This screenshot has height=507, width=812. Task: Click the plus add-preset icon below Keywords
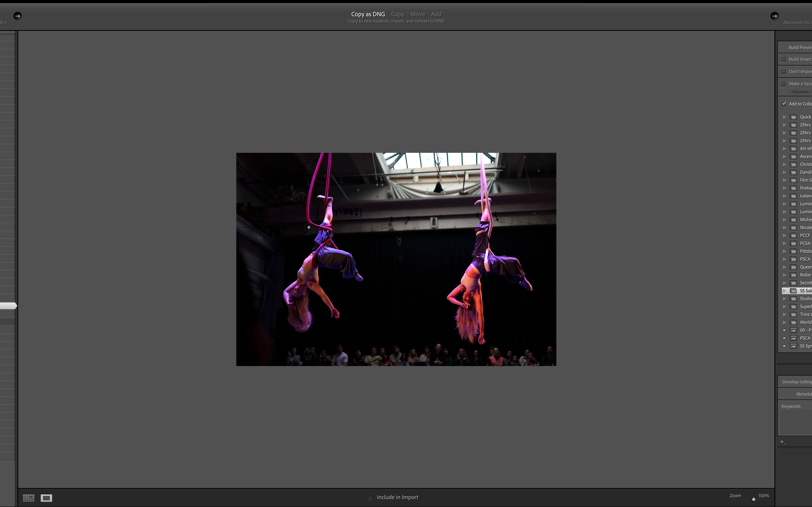point(782,442)
